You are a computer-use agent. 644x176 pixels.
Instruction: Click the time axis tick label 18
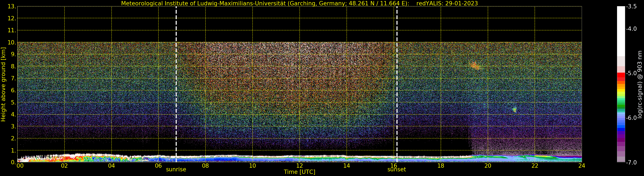[x=441, y=166]
